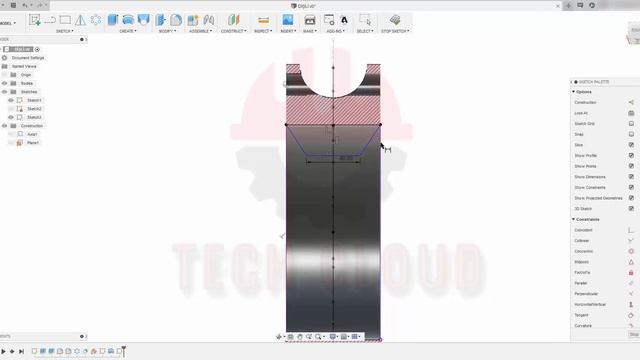
Task: Select the Press Pull modify icon
Action: pyautogui.click(x=160, y=20)
